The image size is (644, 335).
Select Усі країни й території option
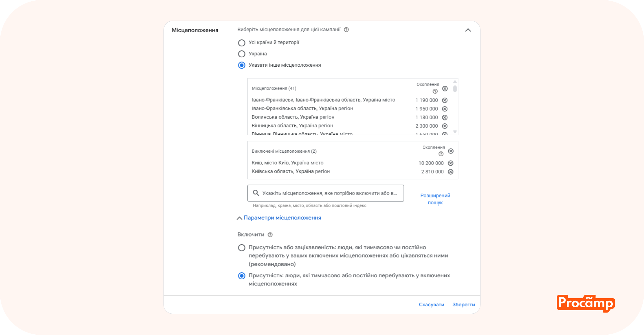click(x=241, y=43)
